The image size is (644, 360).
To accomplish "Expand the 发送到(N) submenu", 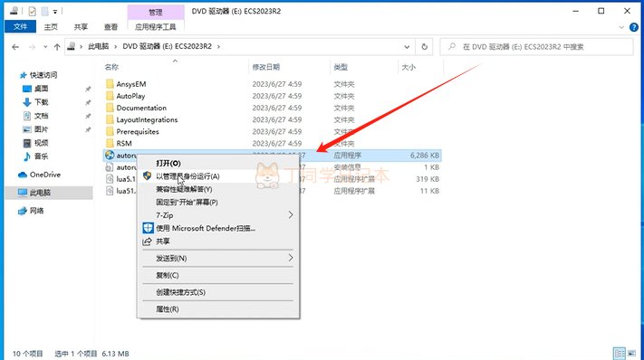I will point(218,259).
